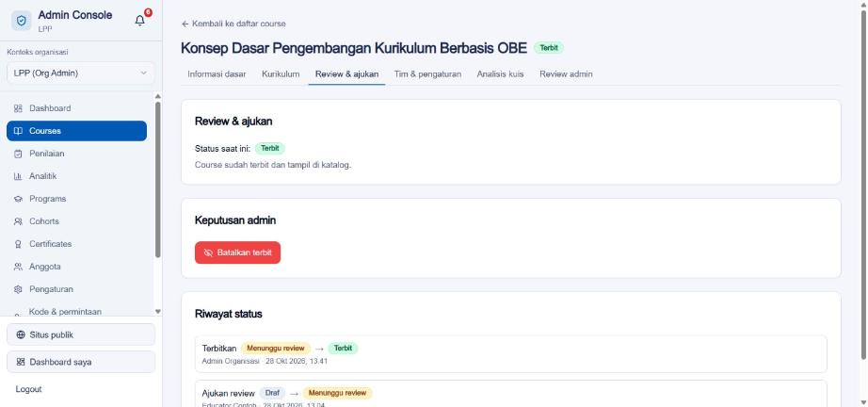
Task: Click the Dashboard saya grid icon
Action: 21,362
